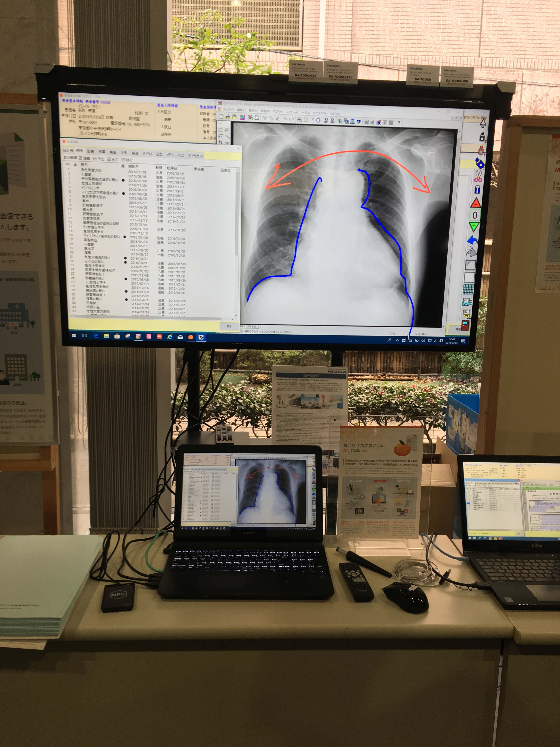Viewport: 560px width, 747px height.
Task: Open File Explorer from the taskbar
Action: (x=106, y=336)
